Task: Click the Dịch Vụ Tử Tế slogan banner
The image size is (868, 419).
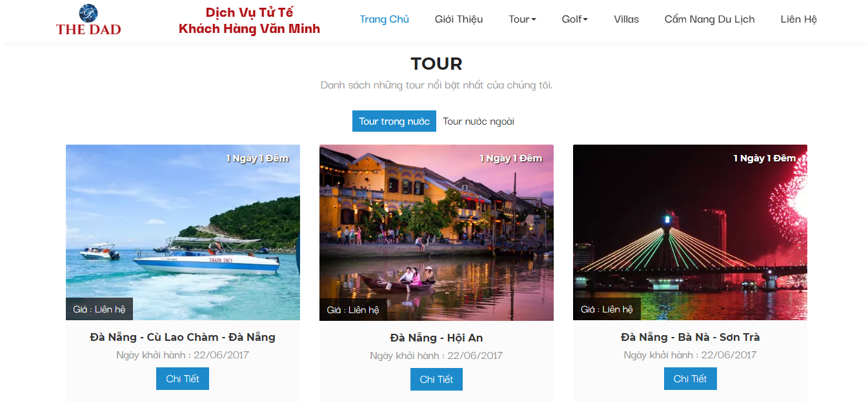Action: tap(249, 21)
